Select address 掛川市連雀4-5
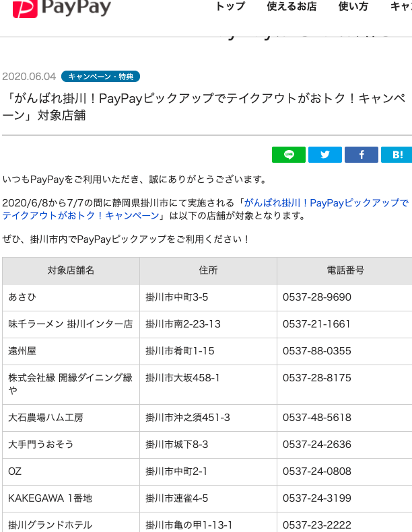This screenshot has height=532, width=412. [x=176, y=498]
